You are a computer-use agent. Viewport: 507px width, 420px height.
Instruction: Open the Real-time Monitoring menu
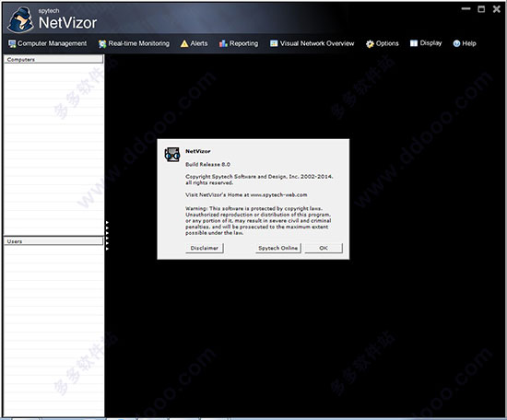tap(134, 43)
